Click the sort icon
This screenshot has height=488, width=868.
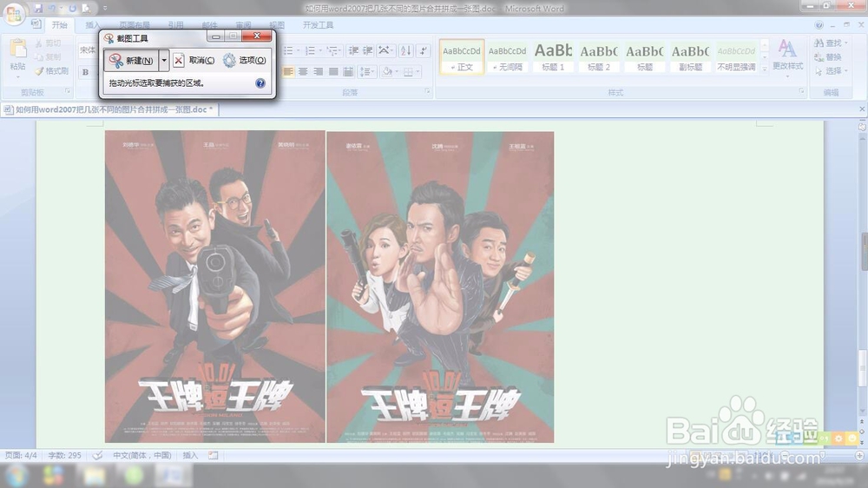click(405, 50)
